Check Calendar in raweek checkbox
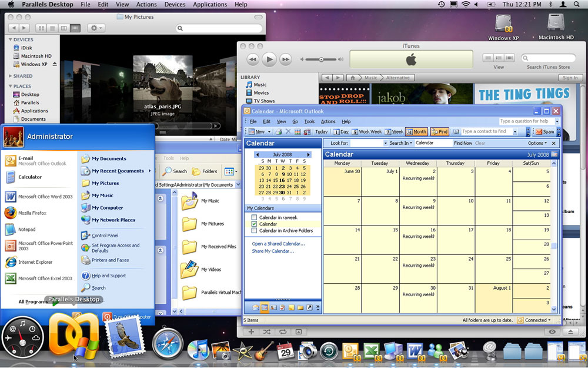The width and height of the screenshot is (588, 368). point(254,217)
